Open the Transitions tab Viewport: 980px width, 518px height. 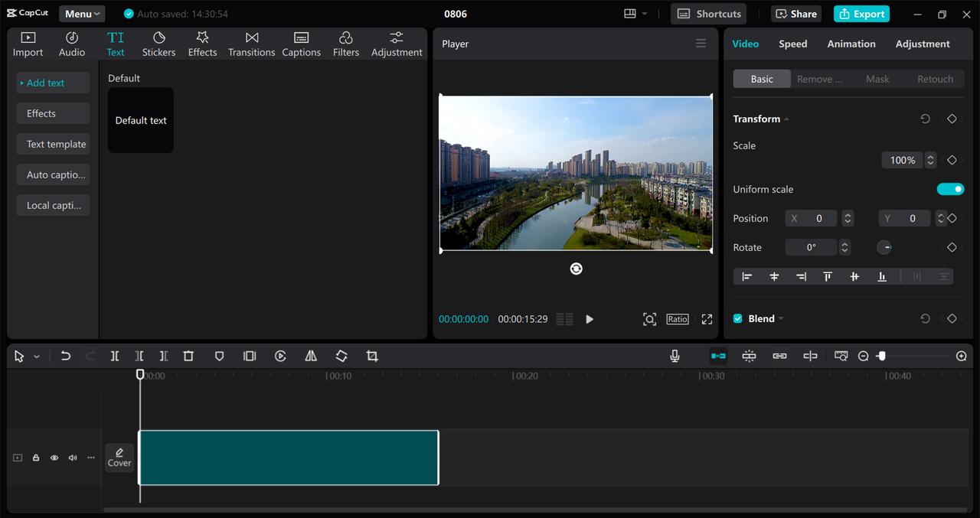click(251, 44)
